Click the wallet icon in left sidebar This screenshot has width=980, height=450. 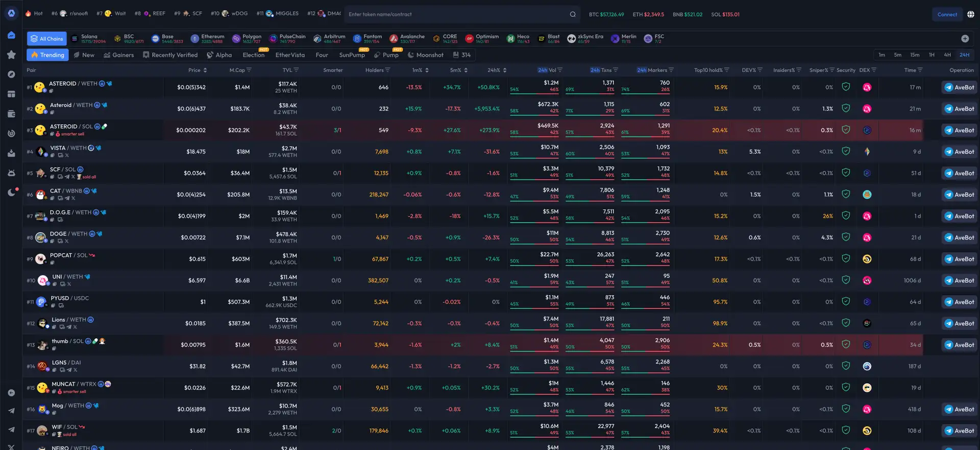[11, 113]
